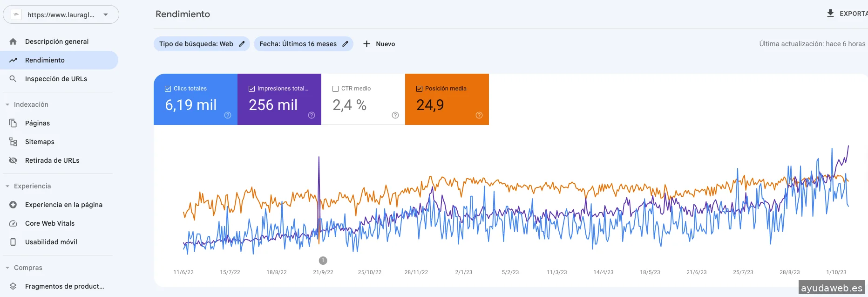Click the pencil icon on search type filter

pyautogui.click(x=242, y=44)
